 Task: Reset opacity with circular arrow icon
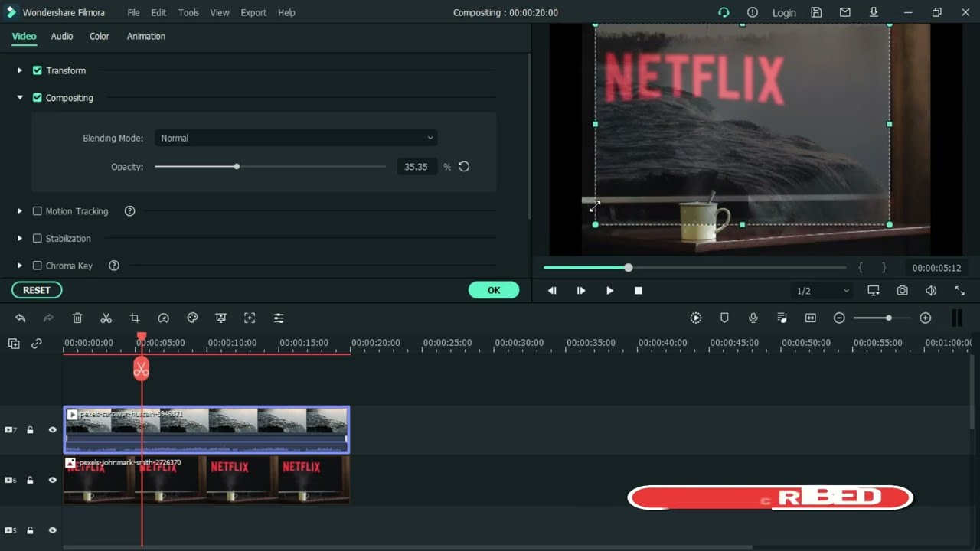click(464, 166)
